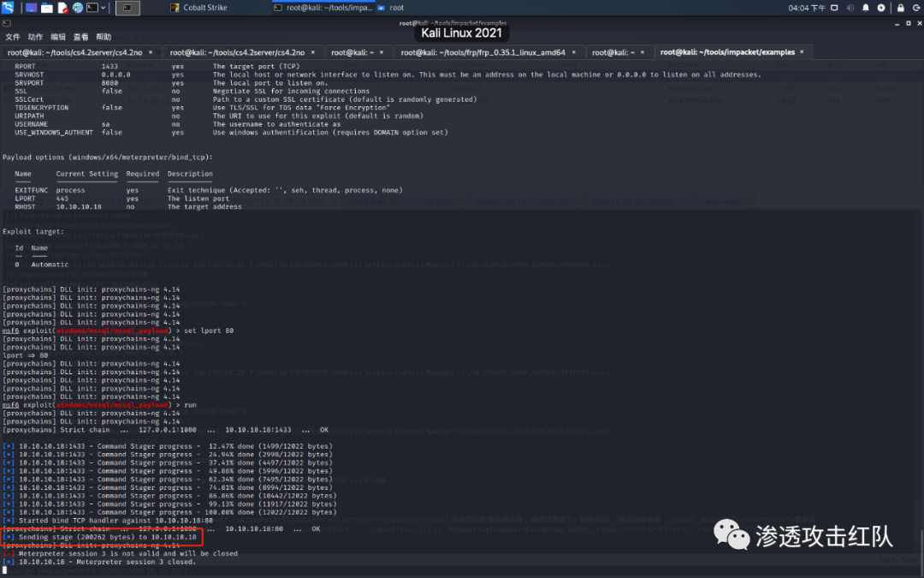Image resolution: width=924 pixels, height=578 pixels.
Task: Click the SSLCert option row
Action: pyautogui.click(x=246, y=99)
